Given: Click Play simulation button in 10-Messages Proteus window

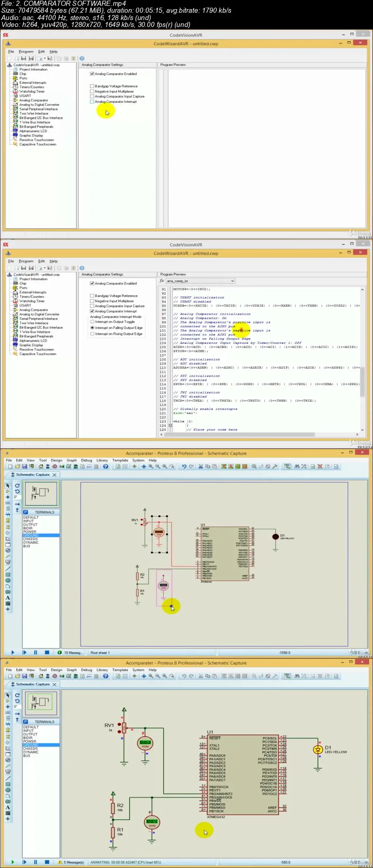Looking at the screenshot, I should click(13, 653).
